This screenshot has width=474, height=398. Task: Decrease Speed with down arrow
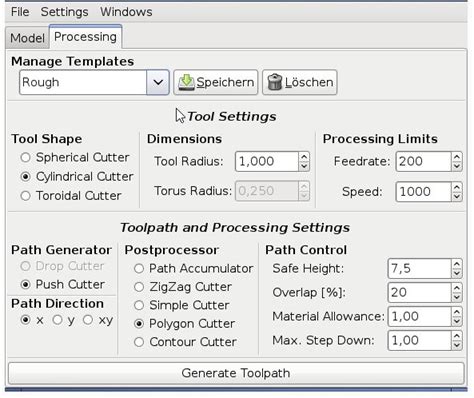click(x=457, y=197)
